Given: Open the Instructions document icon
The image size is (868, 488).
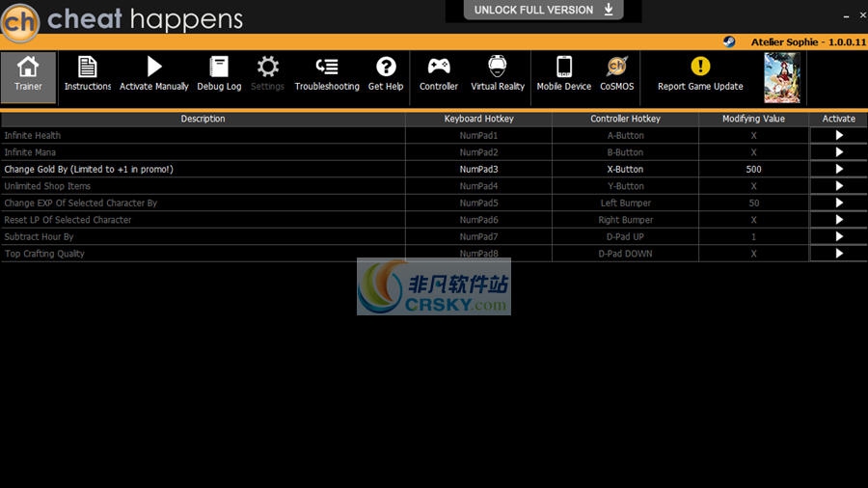Looking at the screenshot, I should coord(87,67).
